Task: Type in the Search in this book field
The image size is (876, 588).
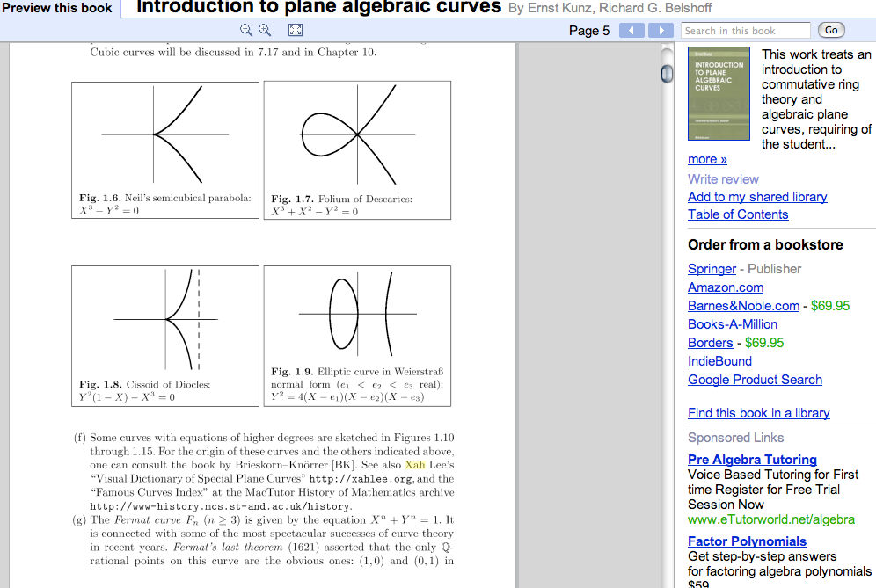Action: coord(745,31)
